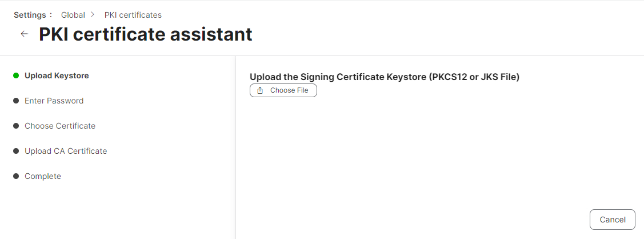Open the Choose Certificate step
Screen dimensions: 644x239
point(60,126)
